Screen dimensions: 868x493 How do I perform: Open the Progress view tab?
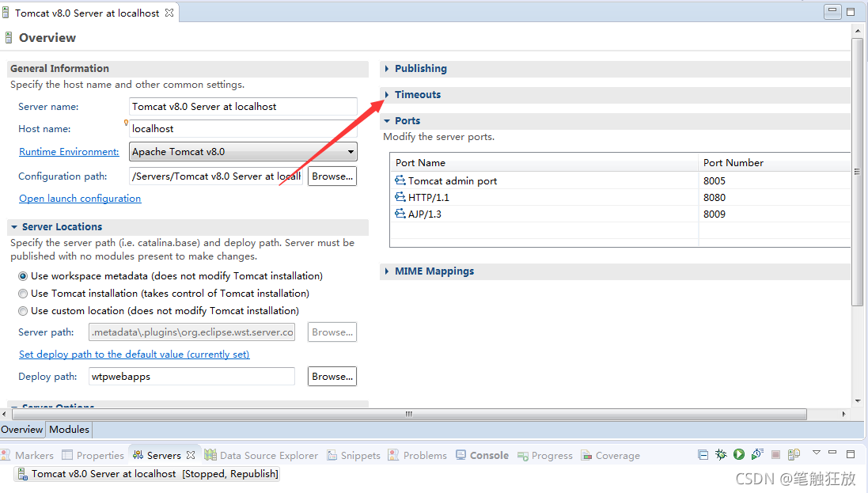[x=552, y=455]
